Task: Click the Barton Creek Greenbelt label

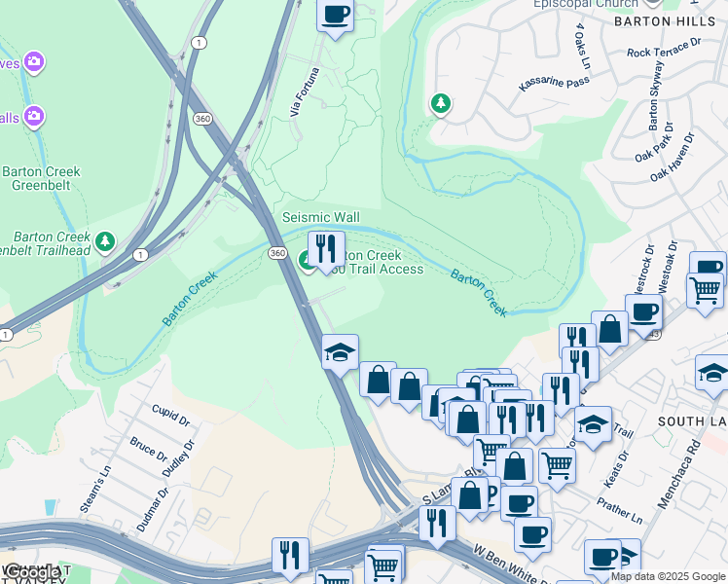Action: point(41,178)
